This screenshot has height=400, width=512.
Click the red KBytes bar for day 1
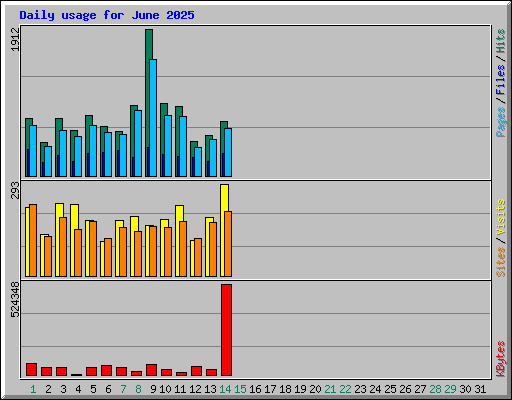[x=31, y=370]
